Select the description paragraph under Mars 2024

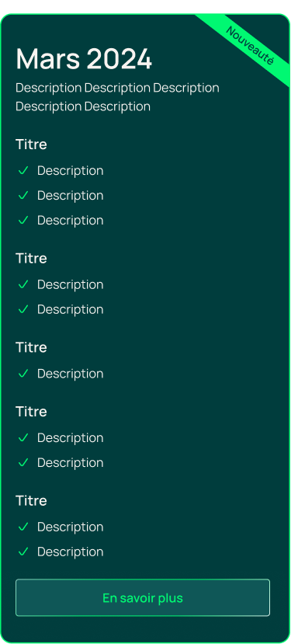pyautogui.click(x=117, y=97)
